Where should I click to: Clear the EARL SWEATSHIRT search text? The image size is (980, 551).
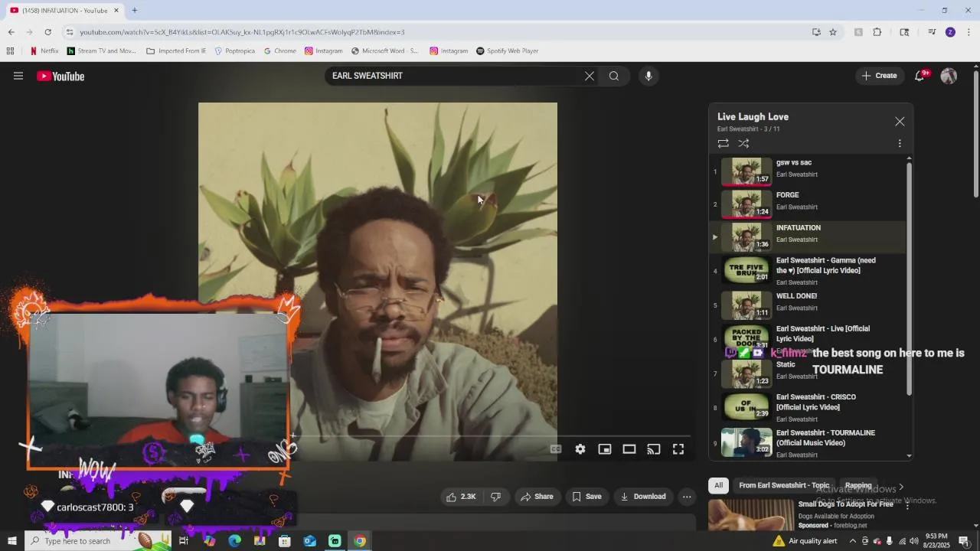590,76
